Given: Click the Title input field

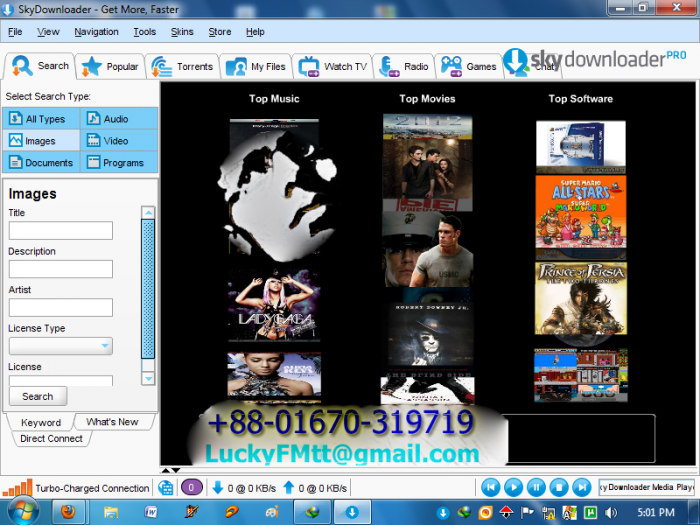Looking at the screenshot, I should 61,230.
